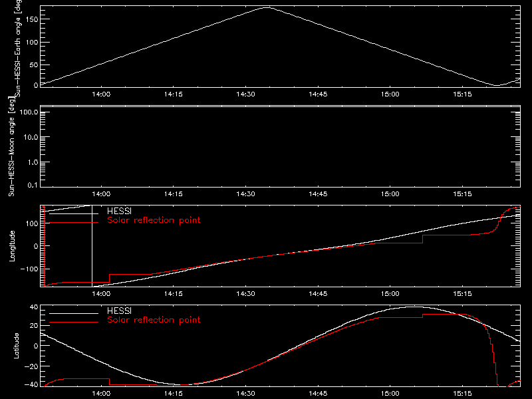Select 14:15 time label under Moon angle plot
The width and height of the screenshot is (532, 399).
[x=174, y=194]
